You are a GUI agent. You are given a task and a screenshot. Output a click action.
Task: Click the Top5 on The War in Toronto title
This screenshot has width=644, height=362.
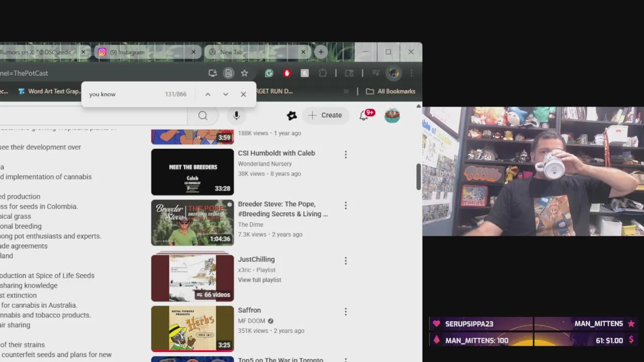(280, 359)
